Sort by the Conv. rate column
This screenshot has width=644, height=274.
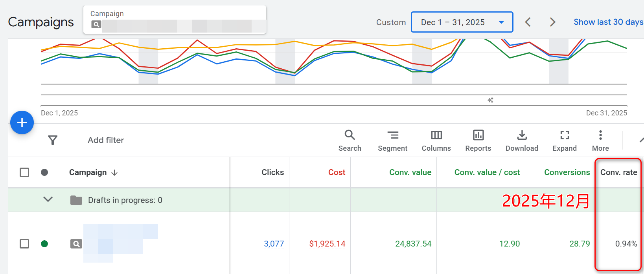coord(619,172)
